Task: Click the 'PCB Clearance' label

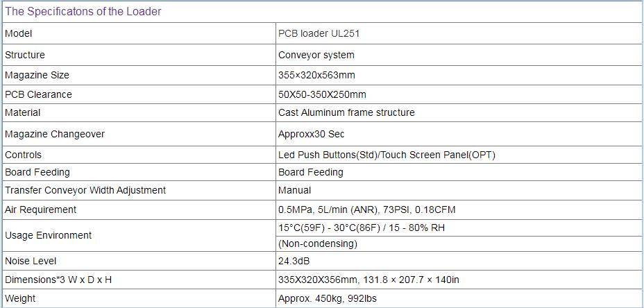Action: tap(38, 95)
